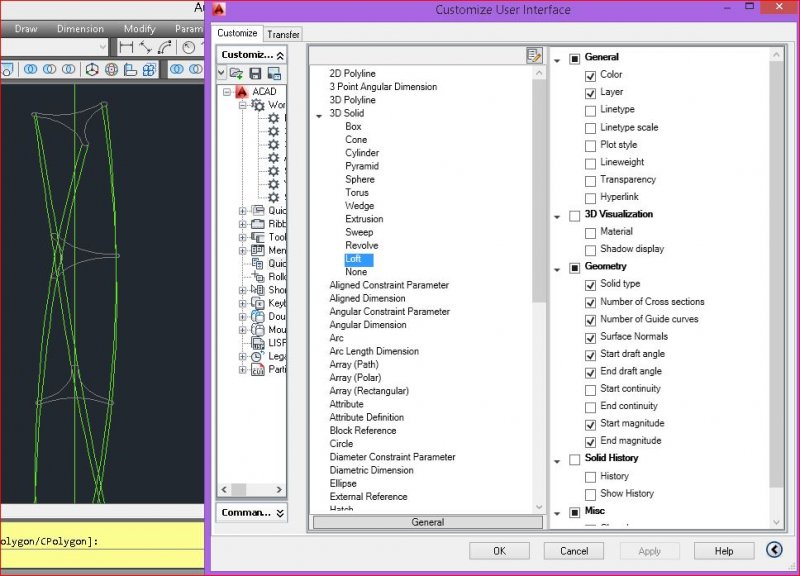Select Radius dimension circle icon in AutoCAD toolbar

[x=188, y=47]
